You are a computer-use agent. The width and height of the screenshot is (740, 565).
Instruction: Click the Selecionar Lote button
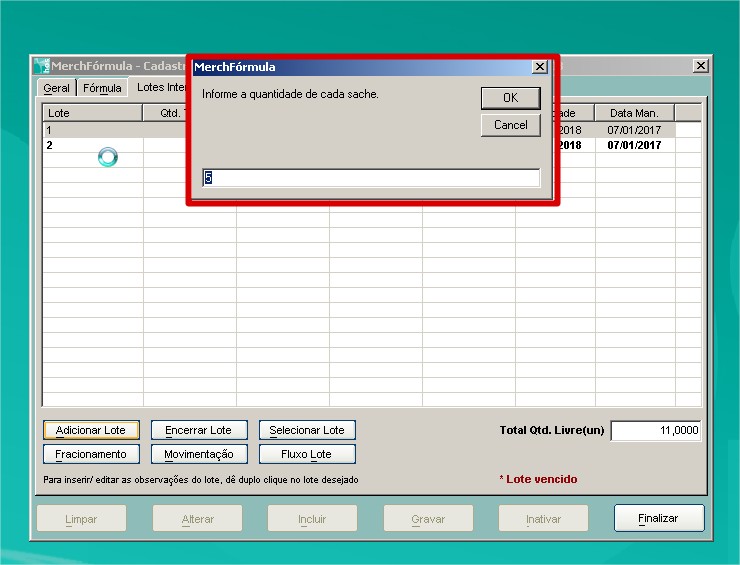[x=307, y=430]
